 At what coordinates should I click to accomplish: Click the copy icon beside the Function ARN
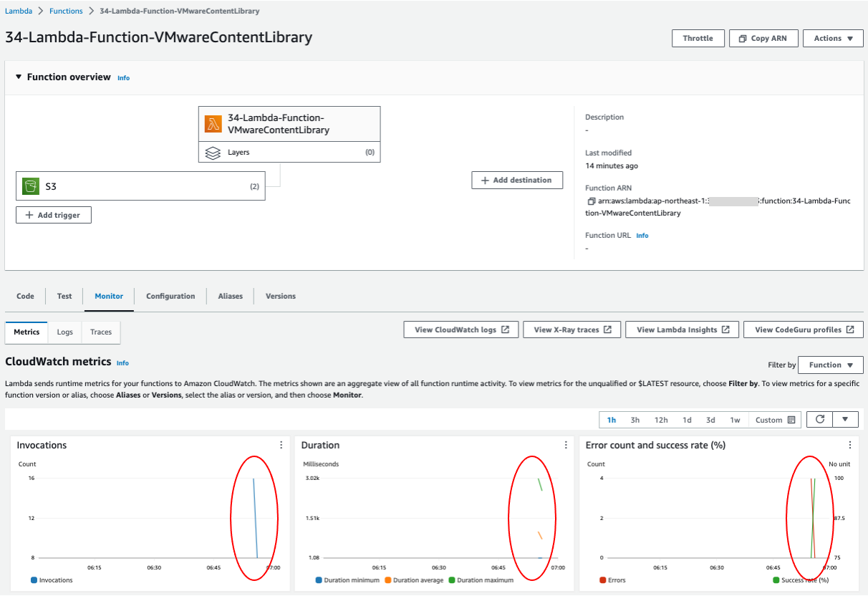592,201
